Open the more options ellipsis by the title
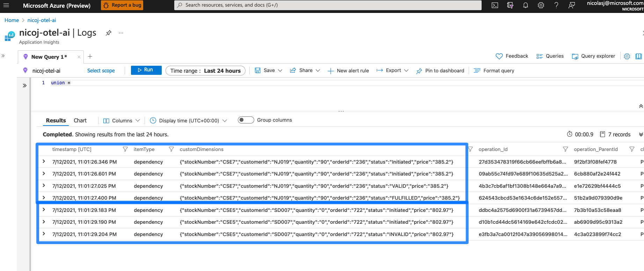 tap(121, 33)
